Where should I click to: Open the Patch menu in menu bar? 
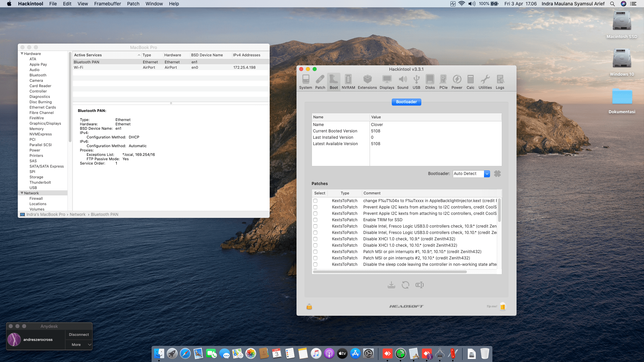pyautogui.click(x=133, y=4)
